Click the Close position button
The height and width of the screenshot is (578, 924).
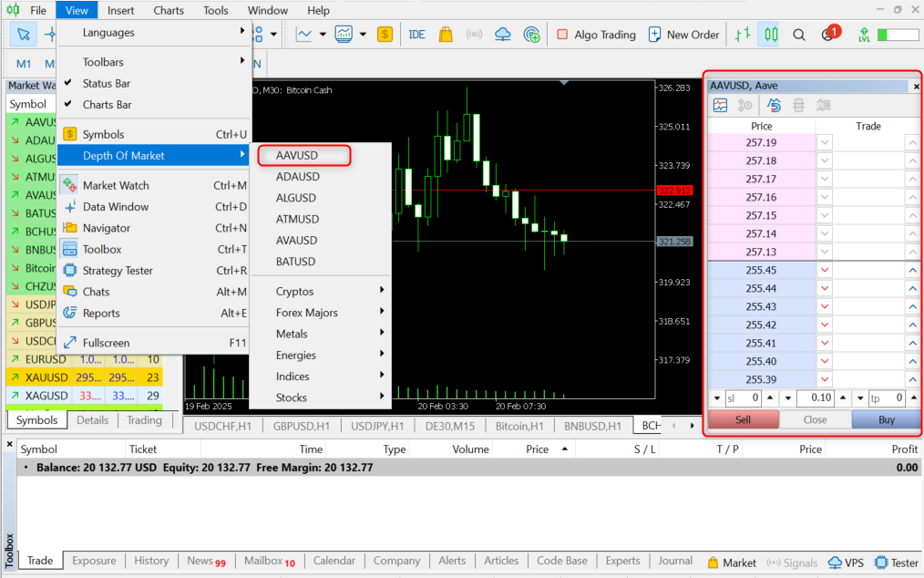(815, 419)
